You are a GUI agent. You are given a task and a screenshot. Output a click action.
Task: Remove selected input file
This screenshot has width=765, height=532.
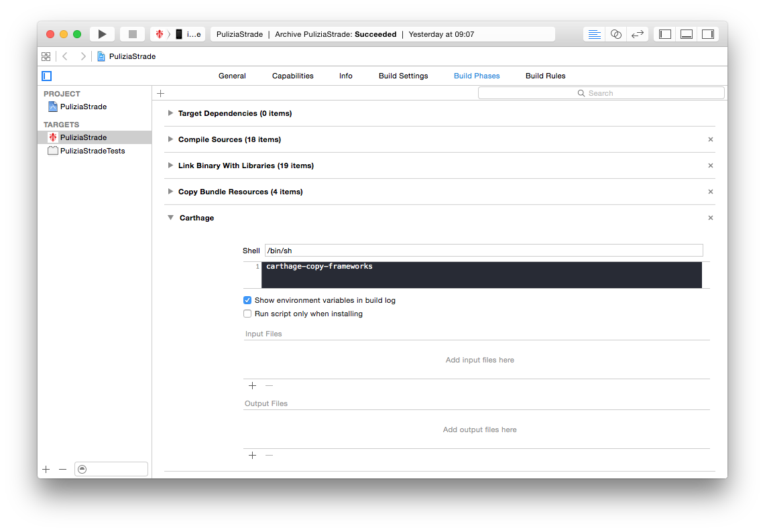pyautogui.click(x=269, y=386)
